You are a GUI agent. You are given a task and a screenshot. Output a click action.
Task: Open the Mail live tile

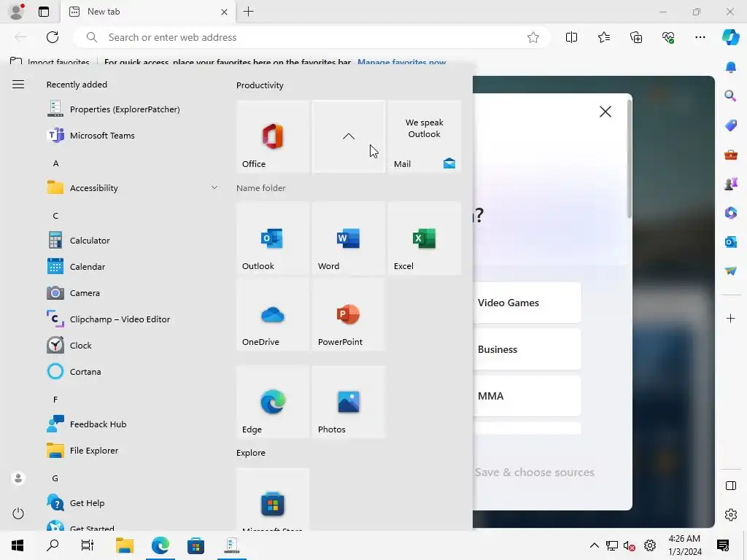(424, 136)
